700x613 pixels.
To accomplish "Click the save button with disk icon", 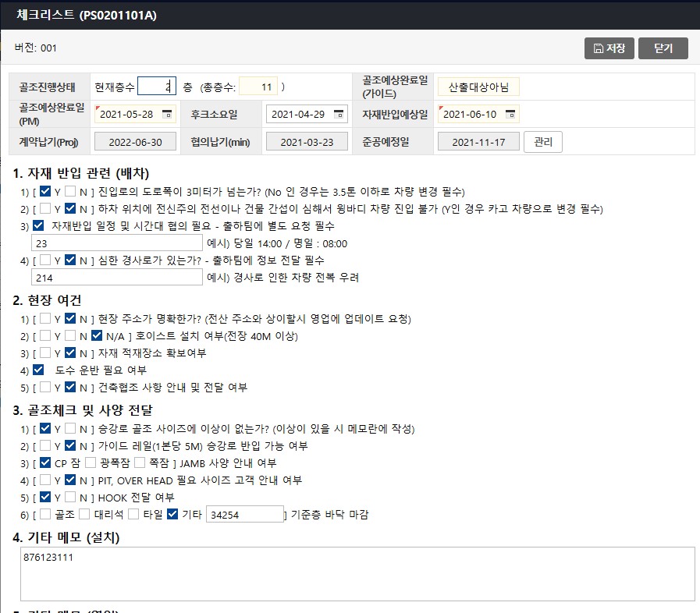I will tap(609, 48).
